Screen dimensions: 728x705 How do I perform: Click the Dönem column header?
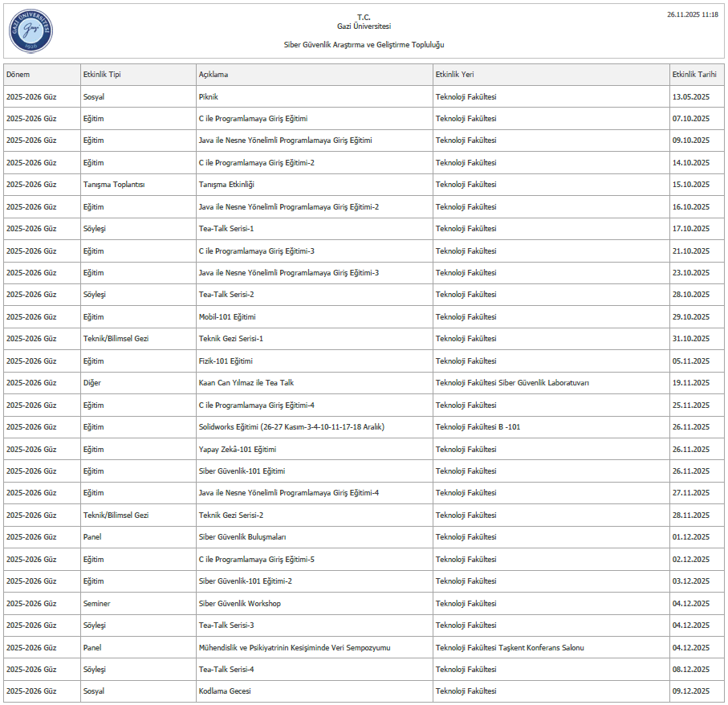click(x=18, y=75)
